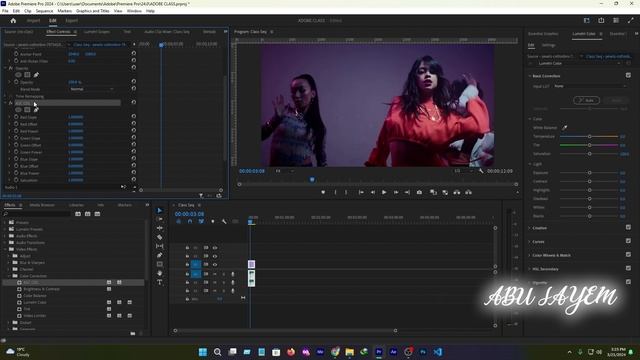Open Premiere Pro in taskbar

pyautogui.click(x=379, y=352)
